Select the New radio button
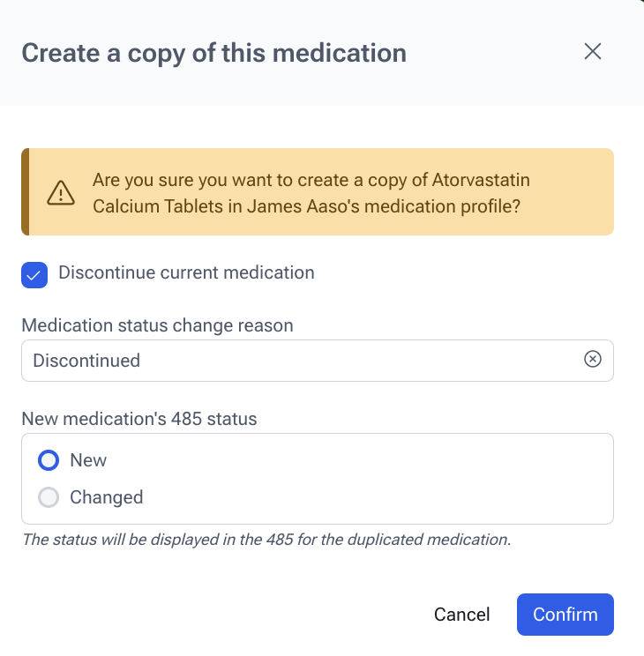The width and height of the screenshot is (644, 656). point(49,460)
